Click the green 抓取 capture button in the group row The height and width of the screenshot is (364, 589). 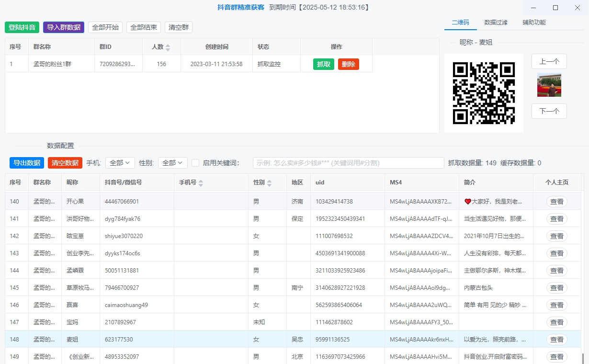coord(323,64)
